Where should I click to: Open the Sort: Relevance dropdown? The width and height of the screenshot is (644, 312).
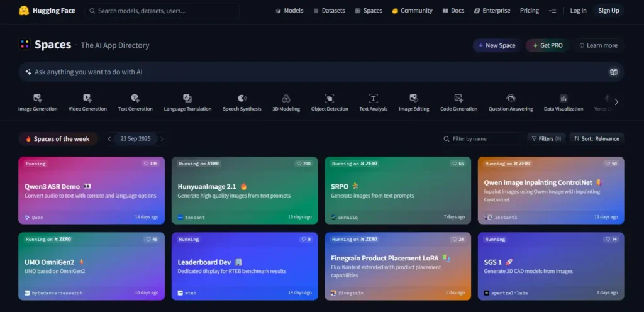596,139
